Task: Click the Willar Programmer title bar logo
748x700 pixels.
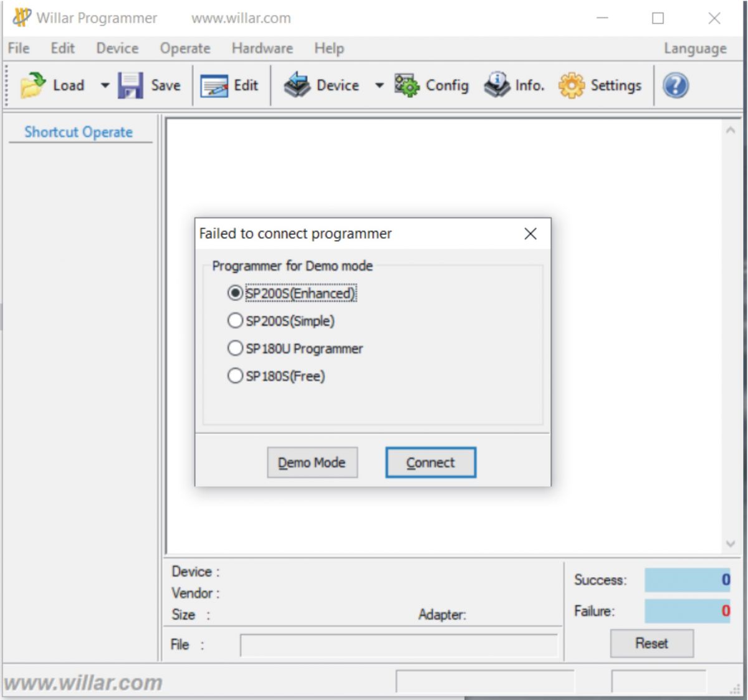Action: click(21, 17)
